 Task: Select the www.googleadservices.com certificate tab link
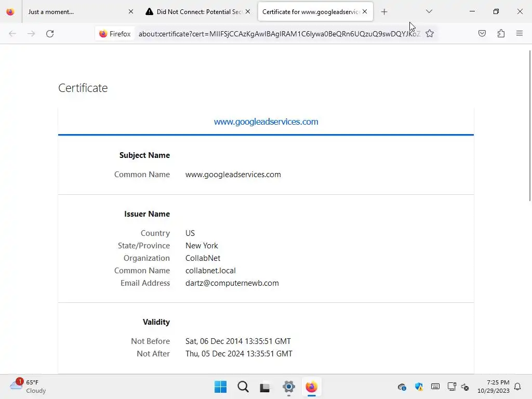pos(266,122)
